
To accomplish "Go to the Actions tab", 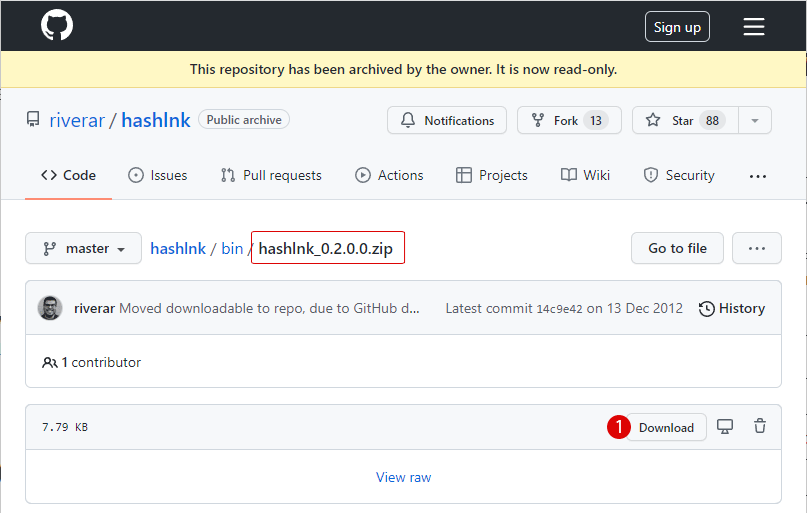I will pos(389,175).
